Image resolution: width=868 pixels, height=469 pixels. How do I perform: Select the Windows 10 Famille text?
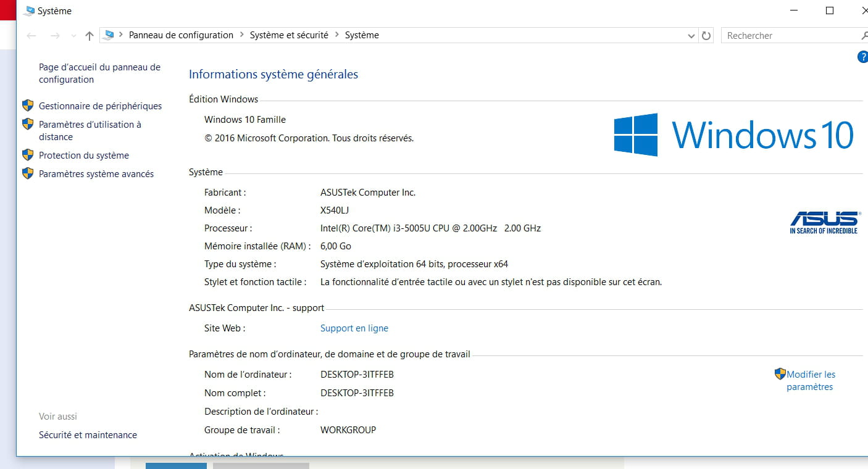click(x=245, y=120)
